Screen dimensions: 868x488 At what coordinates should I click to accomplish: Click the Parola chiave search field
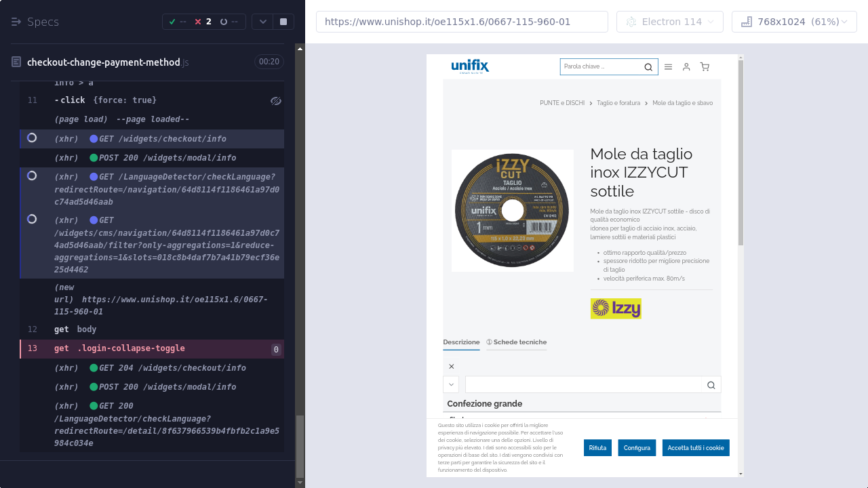coord(600,67)
